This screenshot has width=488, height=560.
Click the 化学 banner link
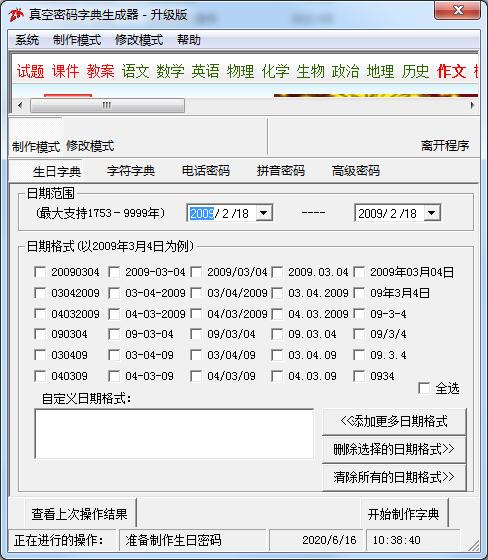pos(276,71)
